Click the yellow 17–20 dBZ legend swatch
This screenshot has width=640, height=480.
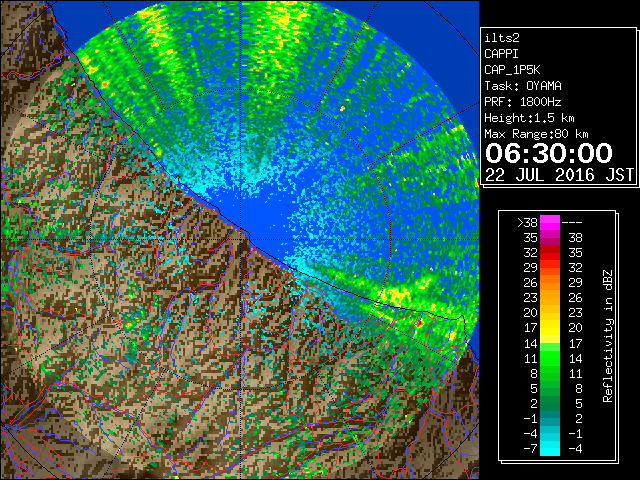pyautogui.click(x=550, y=328)
